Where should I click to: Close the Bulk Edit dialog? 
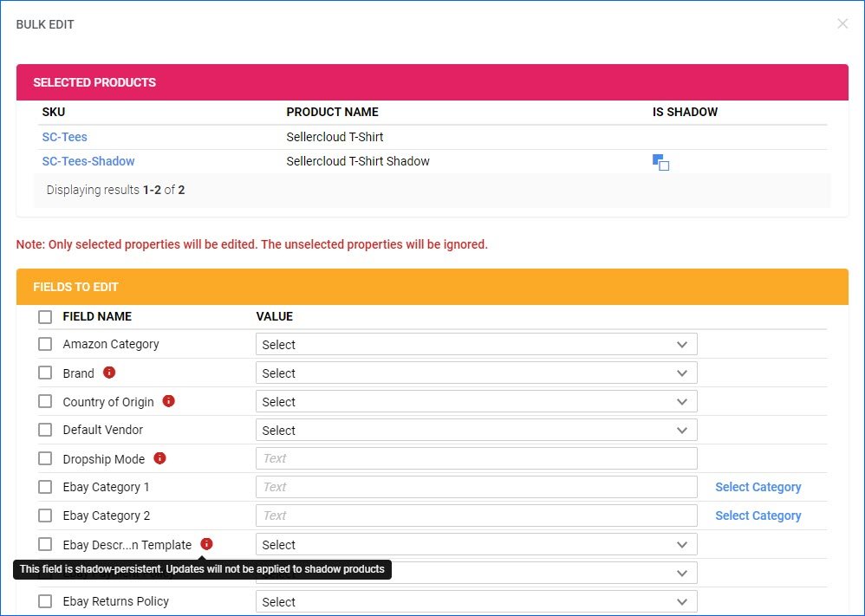click(x=842, y=23)
